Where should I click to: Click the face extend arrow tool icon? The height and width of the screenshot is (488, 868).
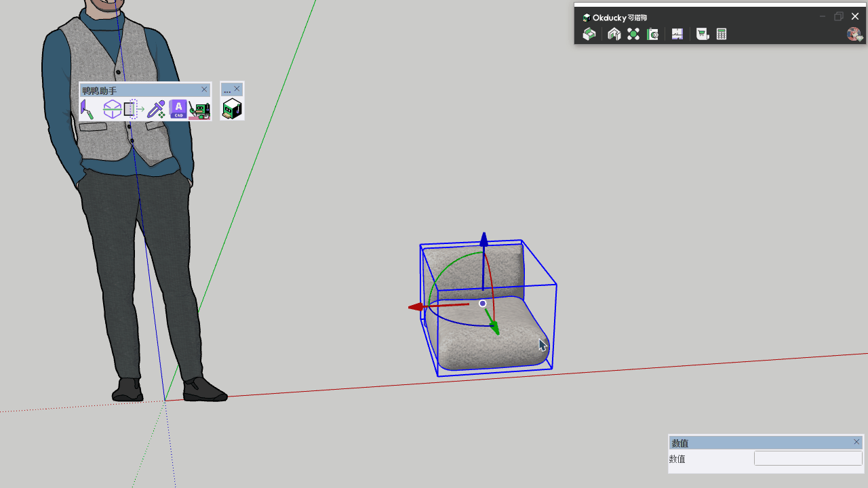coord(134,109)
